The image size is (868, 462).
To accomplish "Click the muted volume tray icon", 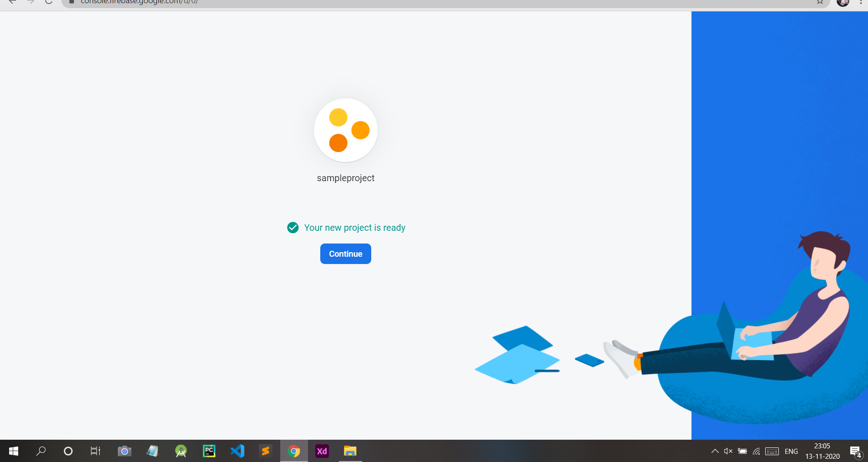I will click(728, 451).
